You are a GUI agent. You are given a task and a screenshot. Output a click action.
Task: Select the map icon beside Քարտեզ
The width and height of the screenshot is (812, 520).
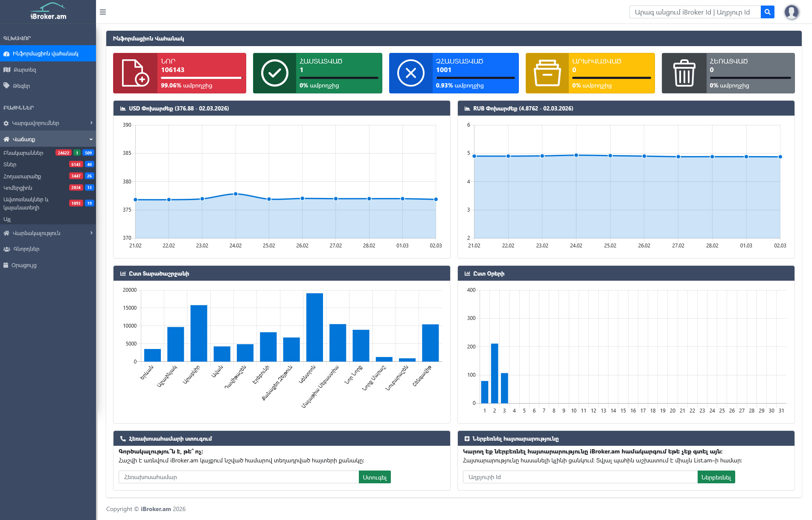6,70
